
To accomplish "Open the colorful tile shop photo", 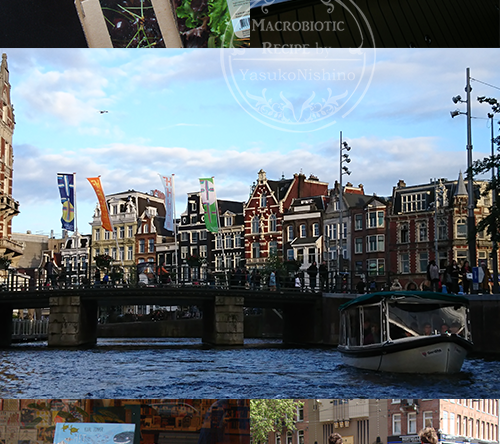I will [125, 422].
